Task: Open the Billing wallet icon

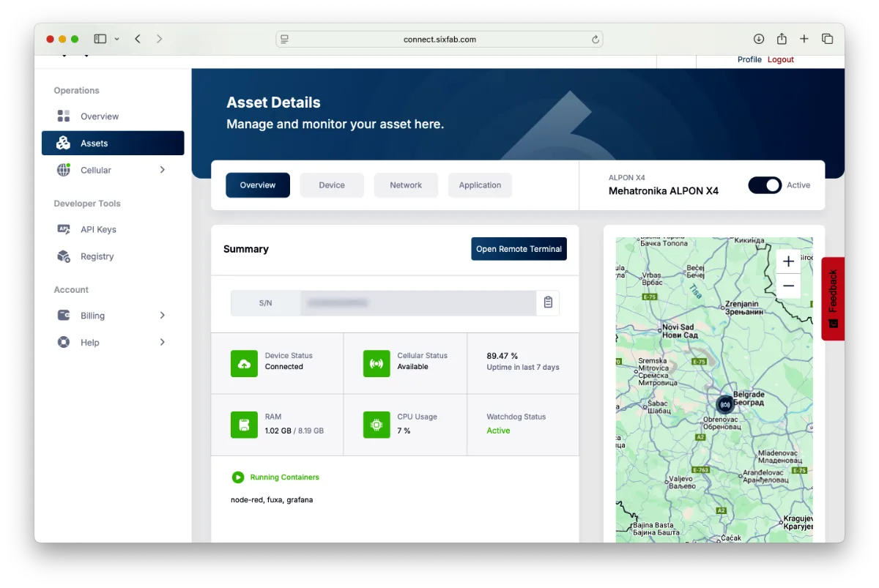Action: click(x=64, y=316)
